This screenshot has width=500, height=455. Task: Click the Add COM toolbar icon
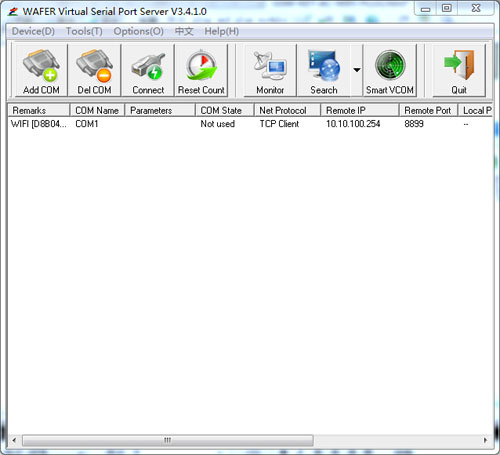click(x=41, y=70)
